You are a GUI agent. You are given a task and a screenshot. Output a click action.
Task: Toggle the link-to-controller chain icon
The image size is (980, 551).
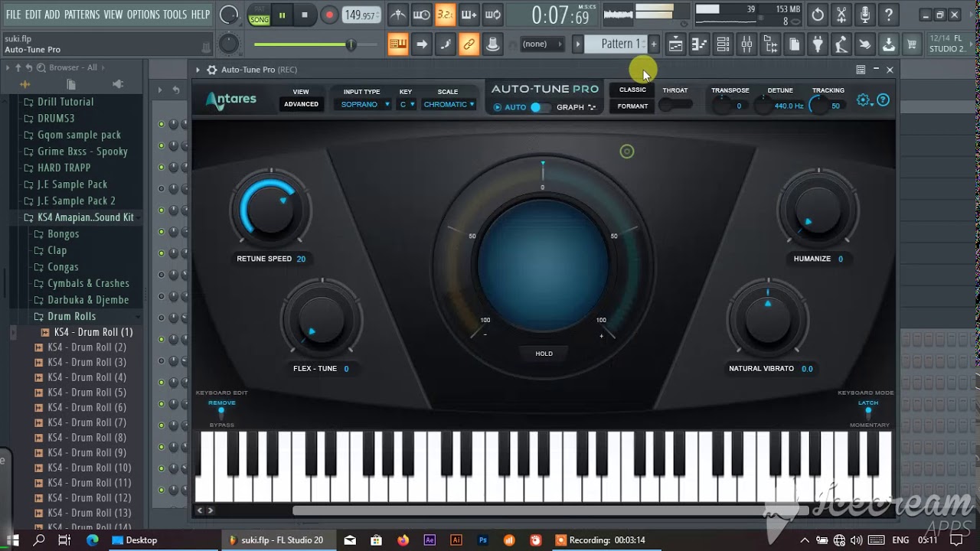click(469, 44)
